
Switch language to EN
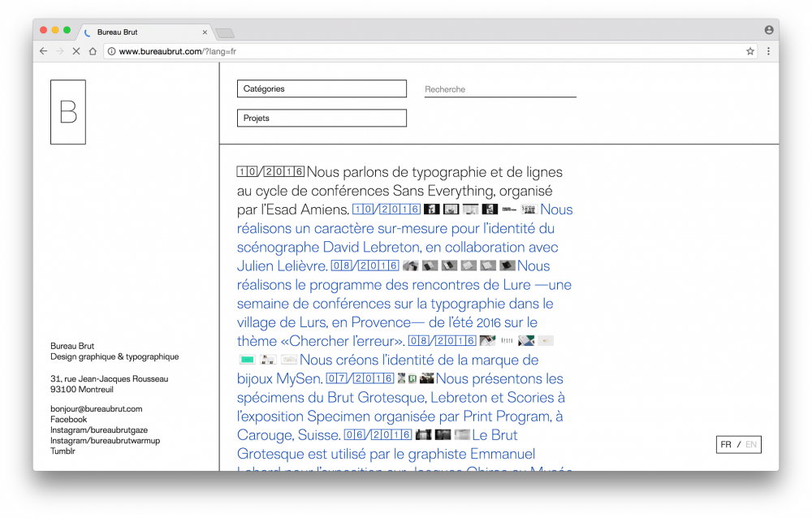[x=751, y=445]
